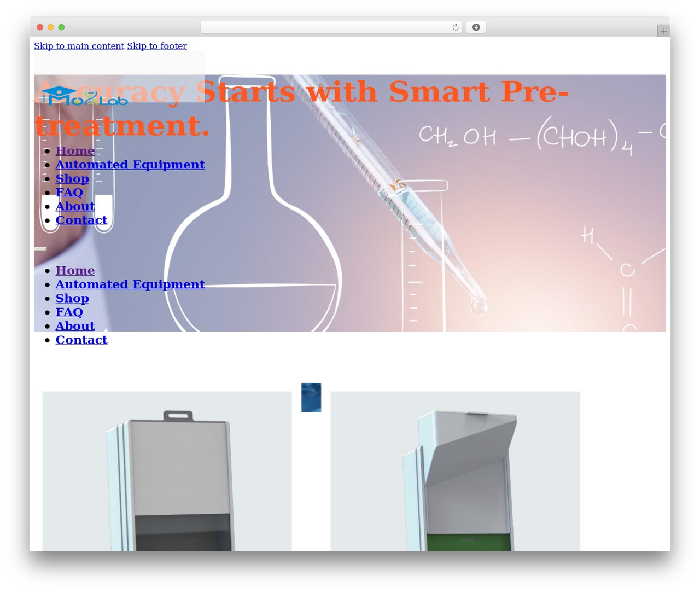Click the orange 'Accuracy Starts with Smart Pre-treatment' heading
Viewport: 700px width, 593px height.
pos(302,108)
